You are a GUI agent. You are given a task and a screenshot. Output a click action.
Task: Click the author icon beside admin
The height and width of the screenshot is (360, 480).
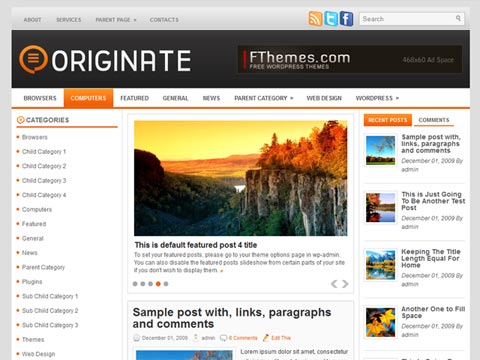pos(196,338)
